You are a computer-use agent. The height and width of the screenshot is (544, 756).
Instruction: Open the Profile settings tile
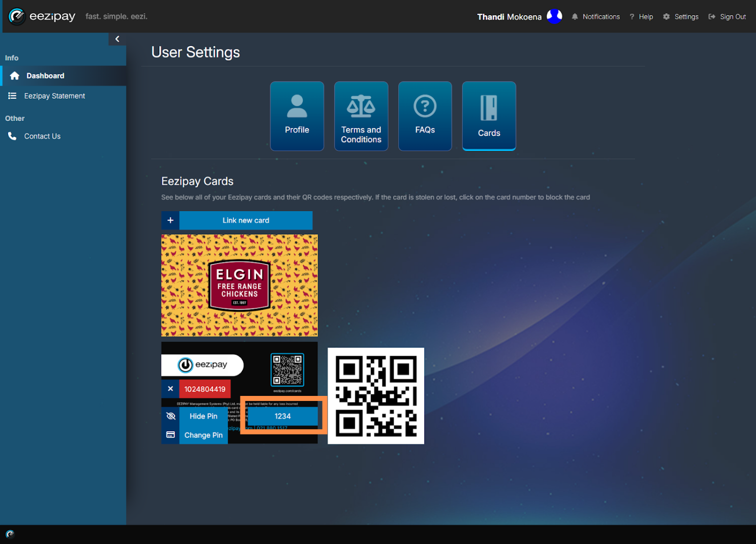coord(297,116)
